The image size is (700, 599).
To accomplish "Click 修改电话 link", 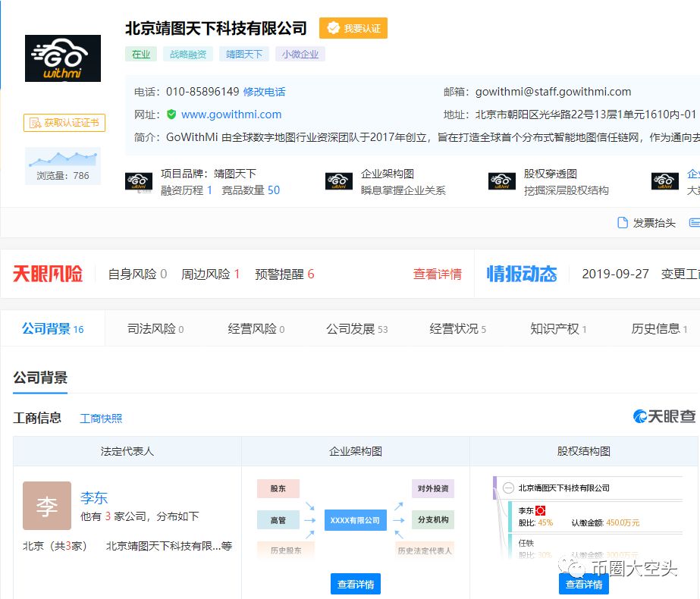I will click(264, 92).
